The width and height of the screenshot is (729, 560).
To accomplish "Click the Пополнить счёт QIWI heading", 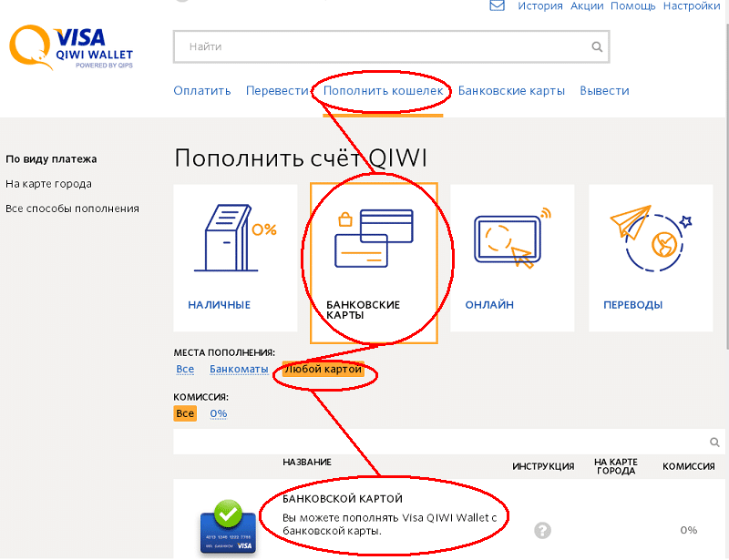I will click(301, 158).
